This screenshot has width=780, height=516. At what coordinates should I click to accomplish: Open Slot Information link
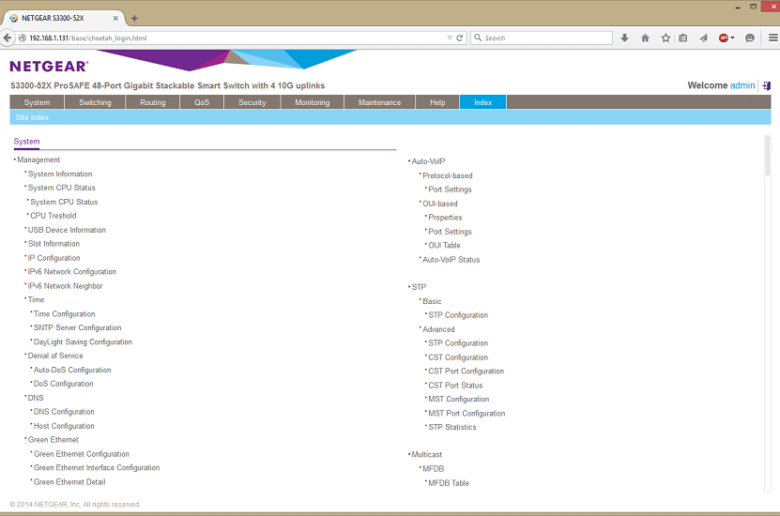click(x=54, y=243)
